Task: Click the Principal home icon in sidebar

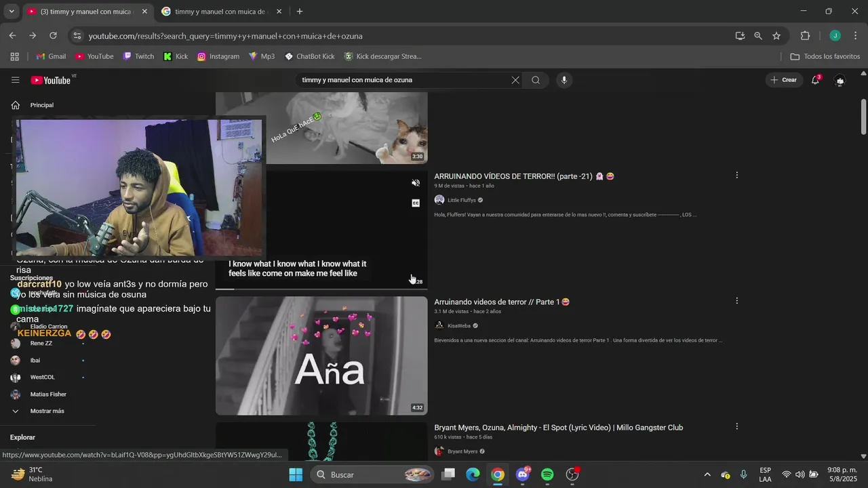Action: (15, 105)
